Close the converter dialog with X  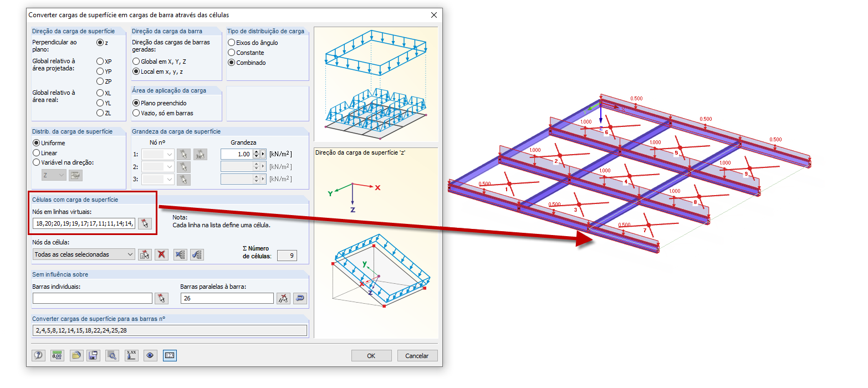[433, 15]
